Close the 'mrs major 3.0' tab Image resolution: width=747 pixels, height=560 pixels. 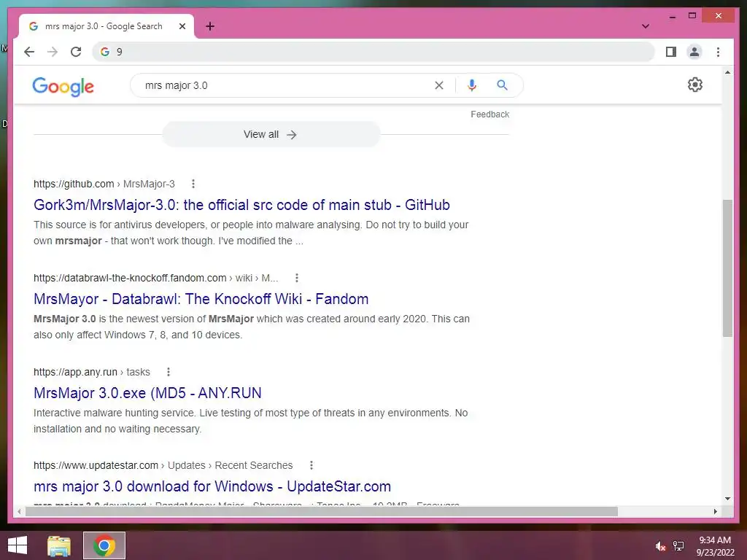pos(182,26)
